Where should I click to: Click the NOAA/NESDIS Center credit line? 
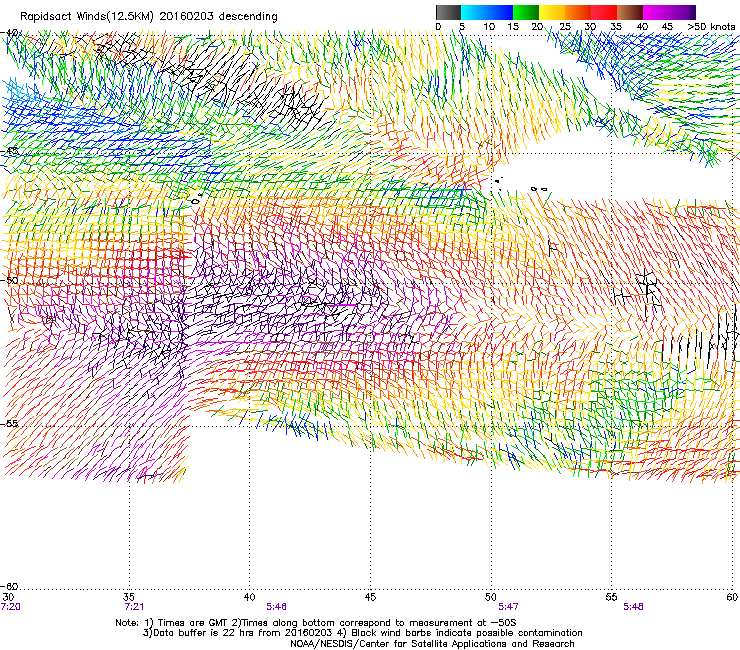432,644
